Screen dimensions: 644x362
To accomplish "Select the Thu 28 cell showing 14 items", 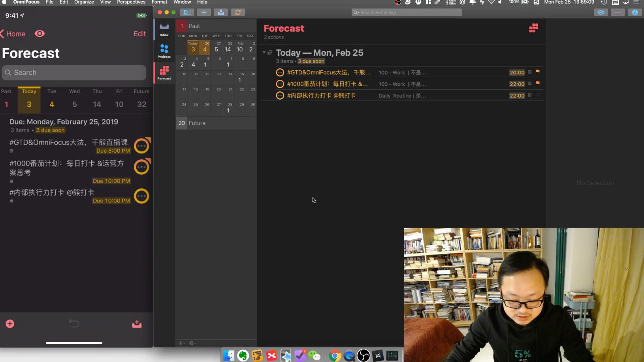I will pos(228,47).
